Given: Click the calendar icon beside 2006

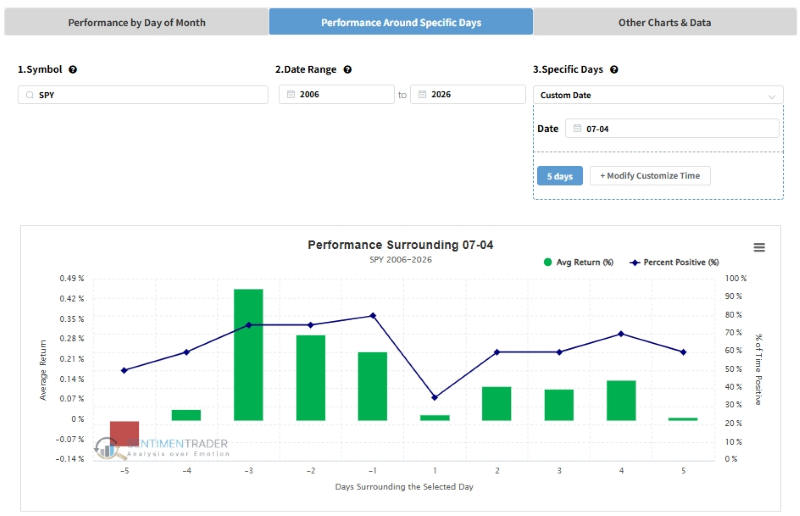Looking at the screenshot, I should pos(291,94).
